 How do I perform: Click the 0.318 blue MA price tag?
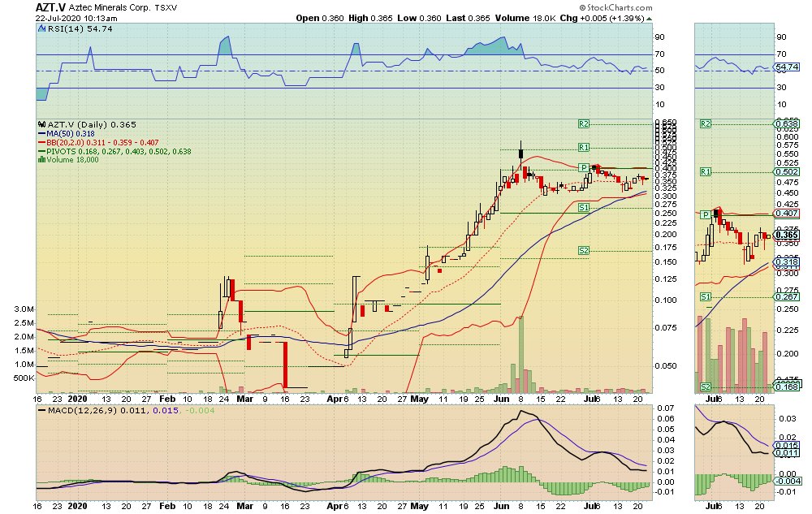787,262
